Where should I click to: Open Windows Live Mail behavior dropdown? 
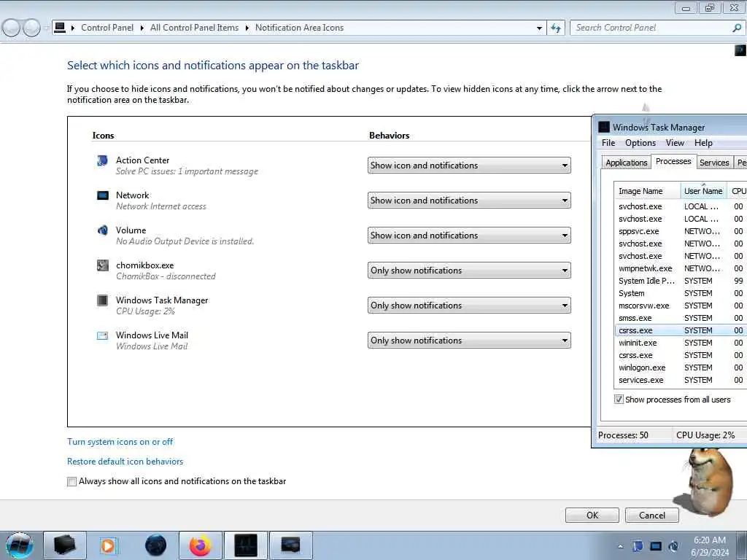[469, 341]
